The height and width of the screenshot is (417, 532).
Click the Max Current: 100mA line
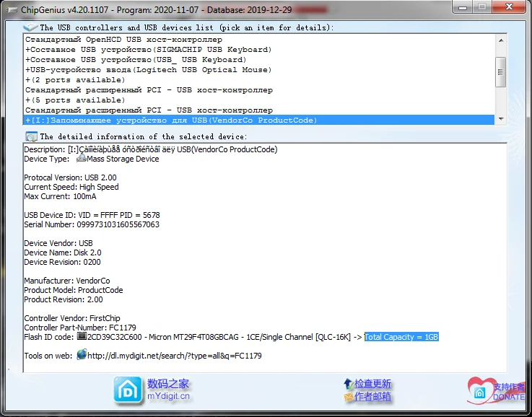tap(60, 196)
